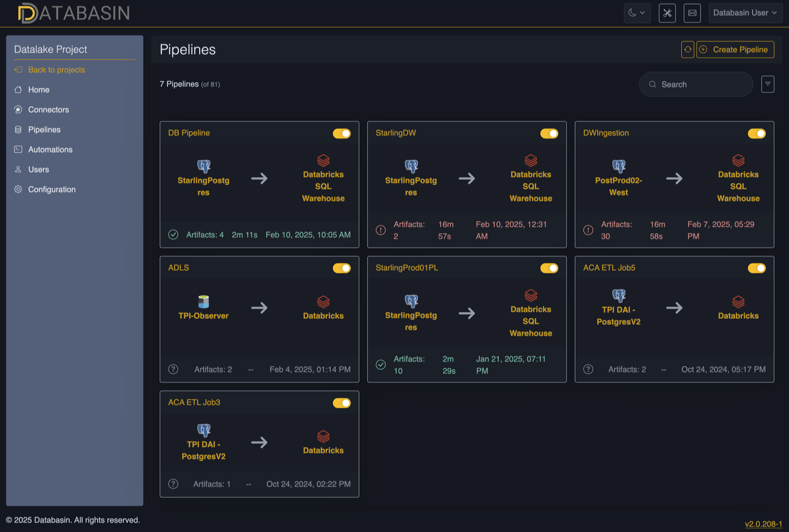Click the refresh pipelines icon
789x532 pixels.
(x=688, y=50)
